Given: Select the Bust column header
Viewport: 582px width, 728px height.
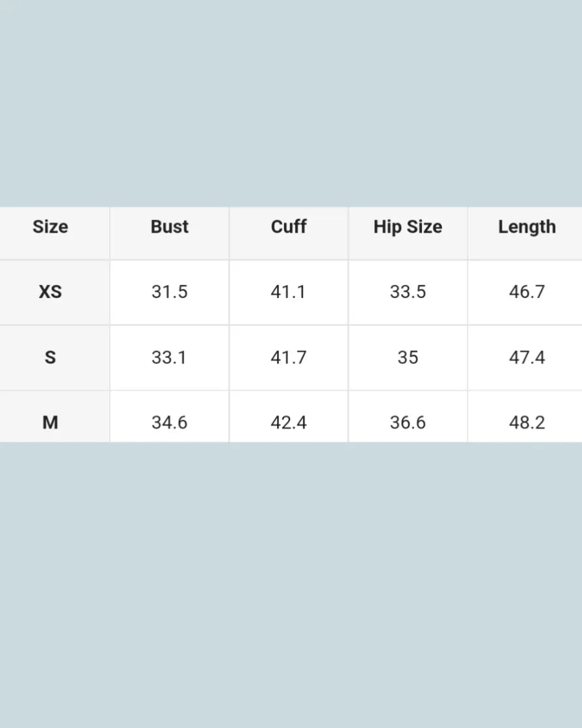Looking at the screenshot, I should 169,227.
